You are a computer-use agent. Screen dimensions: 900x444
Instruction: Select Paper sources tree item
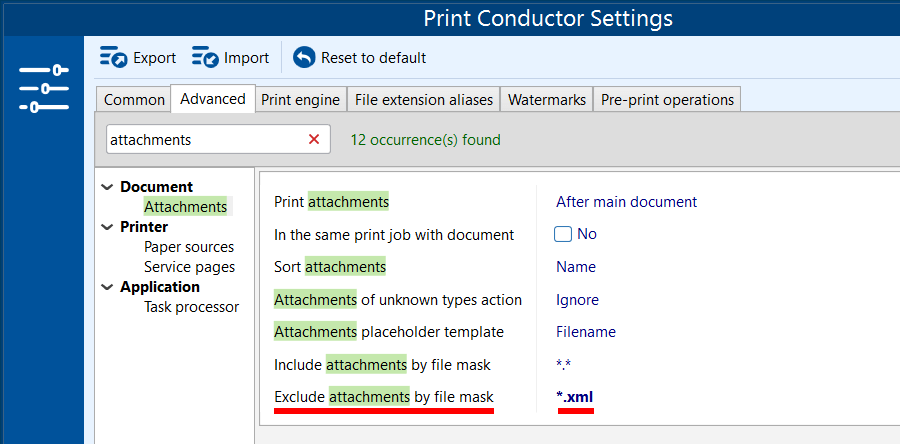pos(189,247)
